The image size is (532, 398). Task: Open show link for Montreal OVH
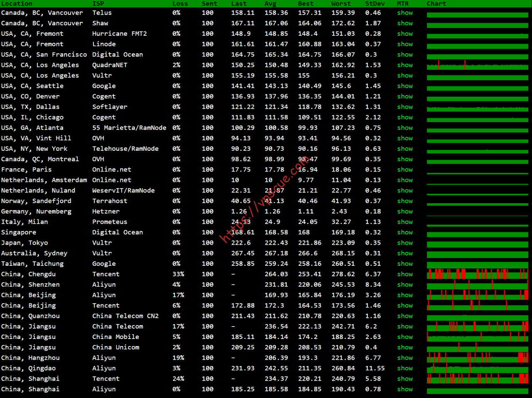pos(405,159)
